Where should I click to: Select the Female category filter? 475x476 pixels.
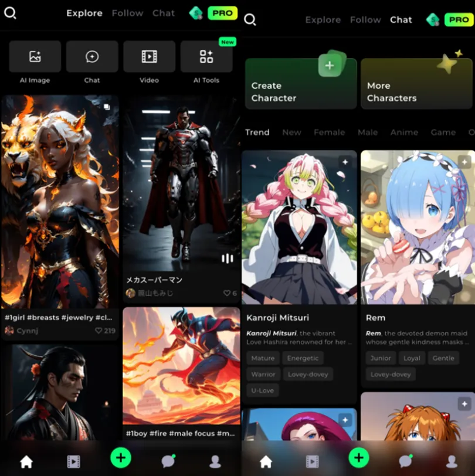point(330,132)
